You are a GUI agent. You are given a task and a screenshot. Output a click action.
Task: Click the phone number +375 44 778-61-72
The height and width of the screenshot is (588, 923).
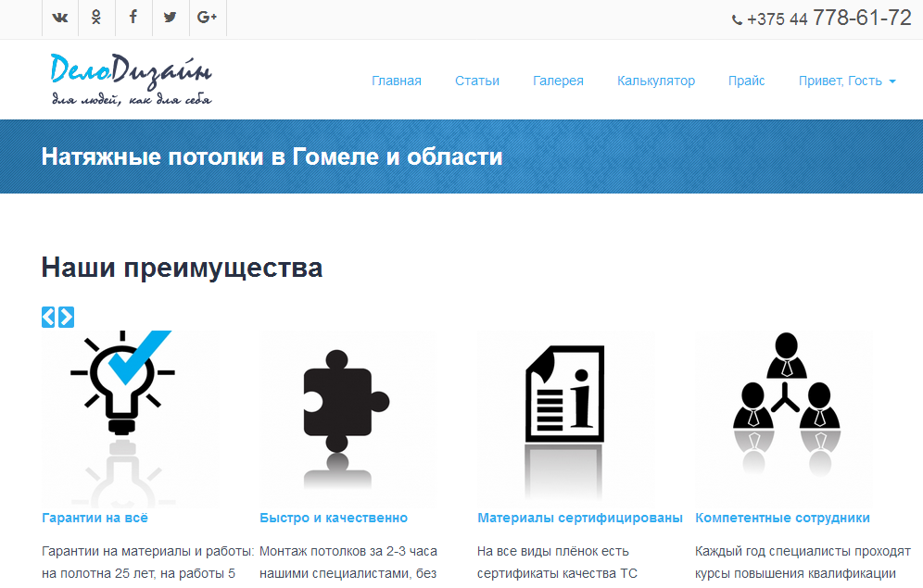point(828,19)
